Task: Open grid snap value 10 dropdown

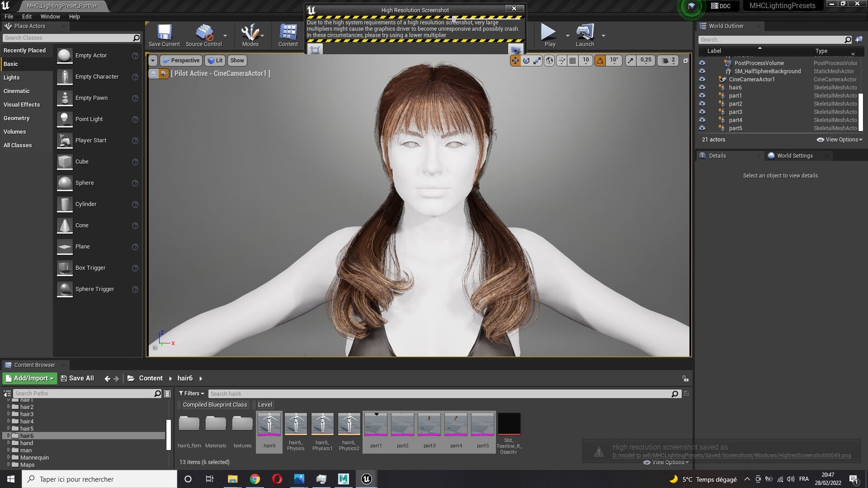Action: click(x=586, y=61)
